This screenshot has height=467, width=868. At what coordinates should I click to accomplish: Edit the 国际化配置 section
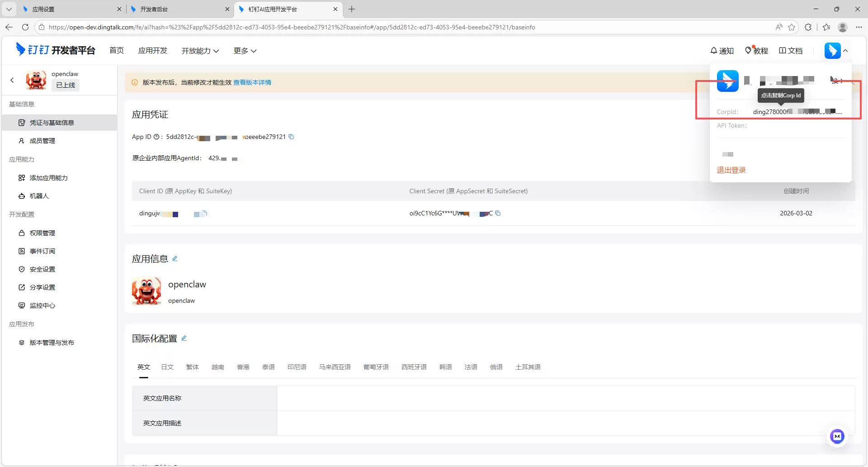pos(184,338)
